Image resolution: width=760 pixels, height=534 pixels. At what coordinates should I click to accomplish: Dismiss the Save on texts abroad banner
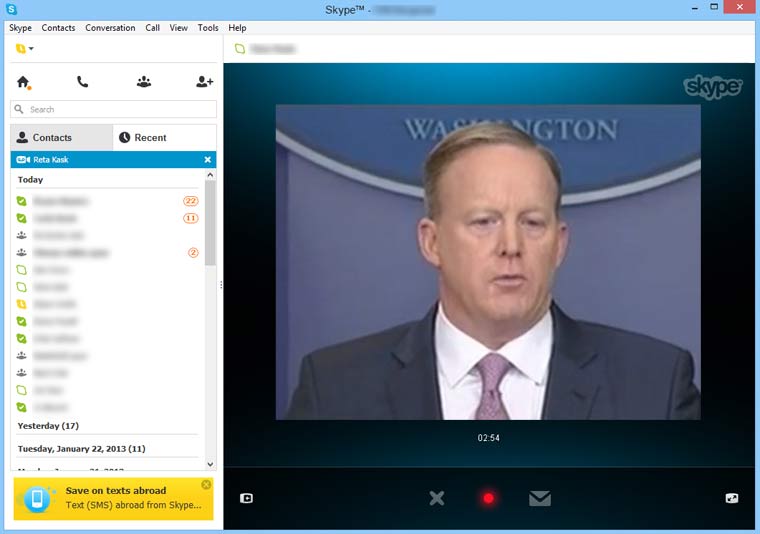[206, 485]
